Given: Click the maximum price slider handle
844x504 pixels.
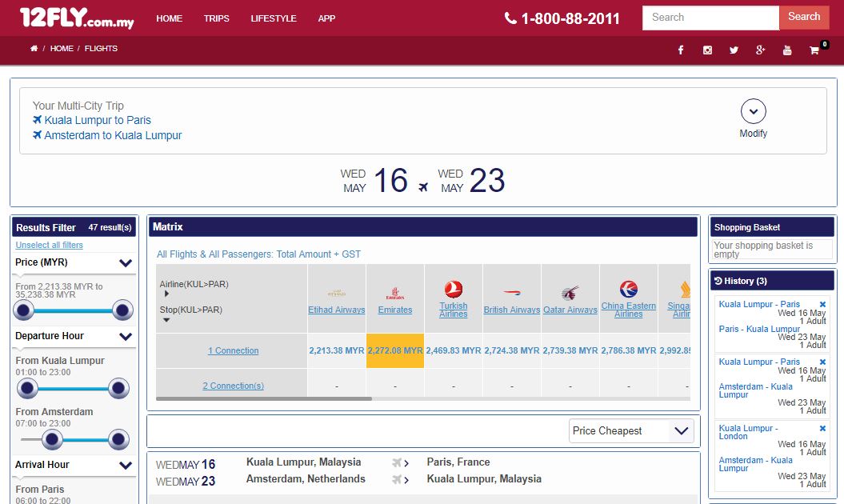Looking at the screenshot, I should click(122, 310).
